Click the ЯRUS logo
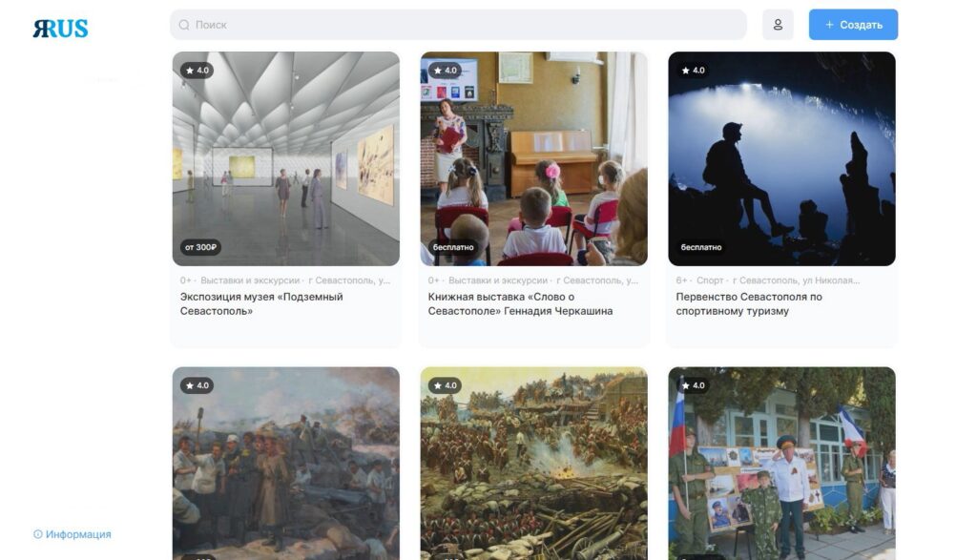The width and height of the screenshot is (977, 560). point(60,28)
